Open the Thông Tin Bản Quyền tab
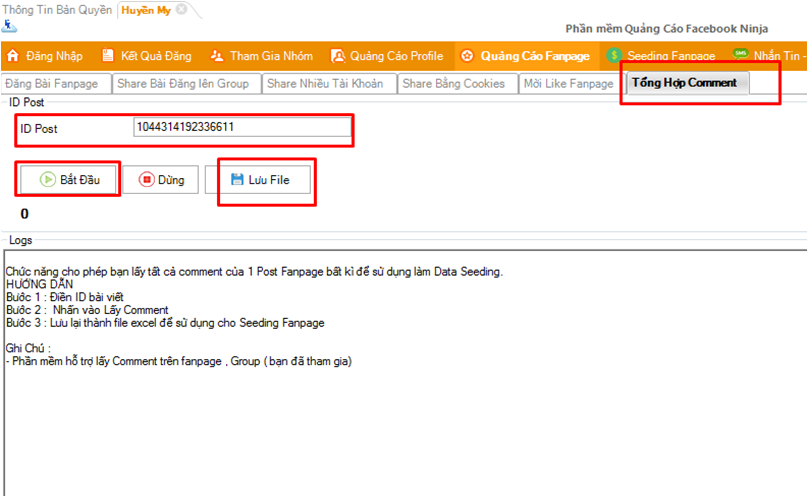The height and width of the screenshot is (497, 808). 57,10
